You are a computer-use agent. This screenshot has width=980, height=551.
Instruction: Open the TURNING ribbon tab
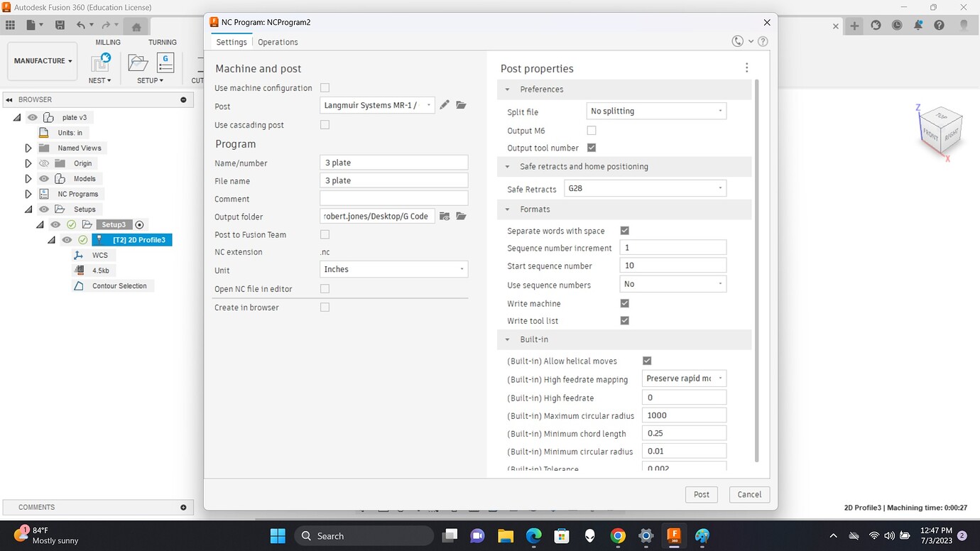(163, 43)
